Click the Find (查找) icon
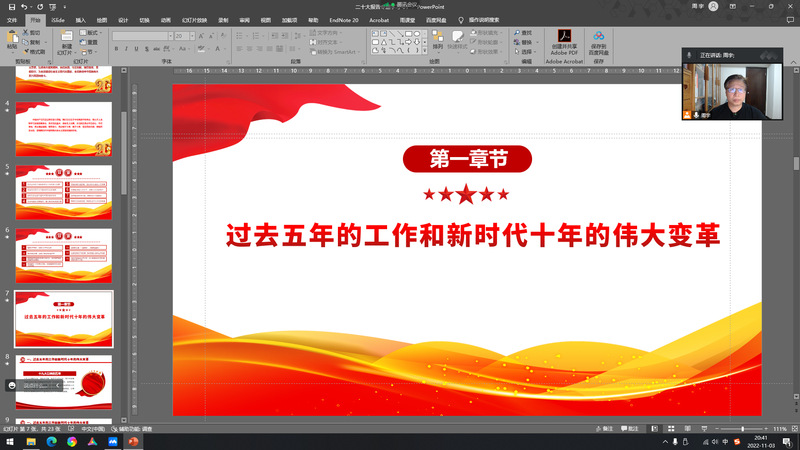This screenshot has width=800, height=450. (523, 32)
